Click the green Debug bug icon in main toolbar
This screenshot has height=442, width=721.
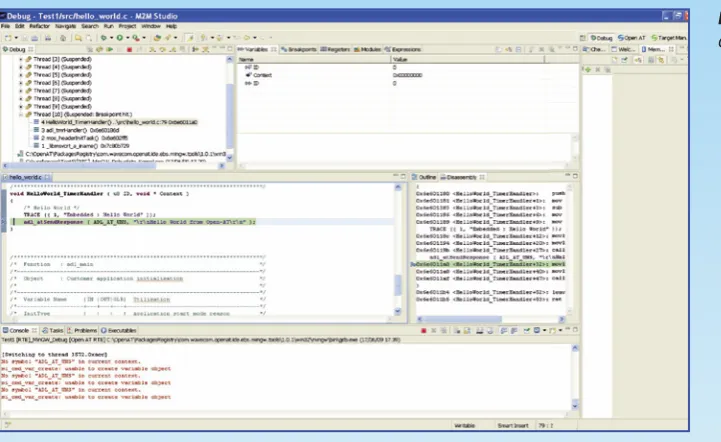[103, 38]
